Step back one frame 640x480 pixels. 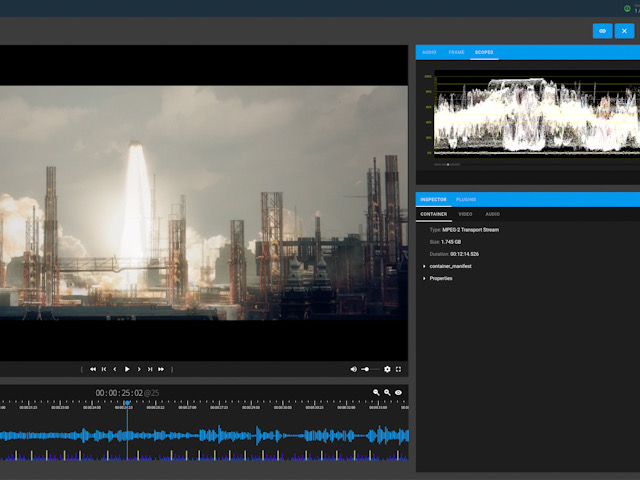coord(115,369)
